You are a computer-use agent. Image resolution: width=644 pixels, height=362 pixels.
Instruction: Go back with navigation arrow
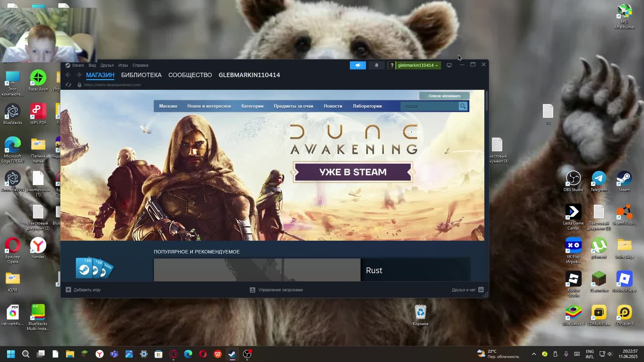tap(68, 75)
